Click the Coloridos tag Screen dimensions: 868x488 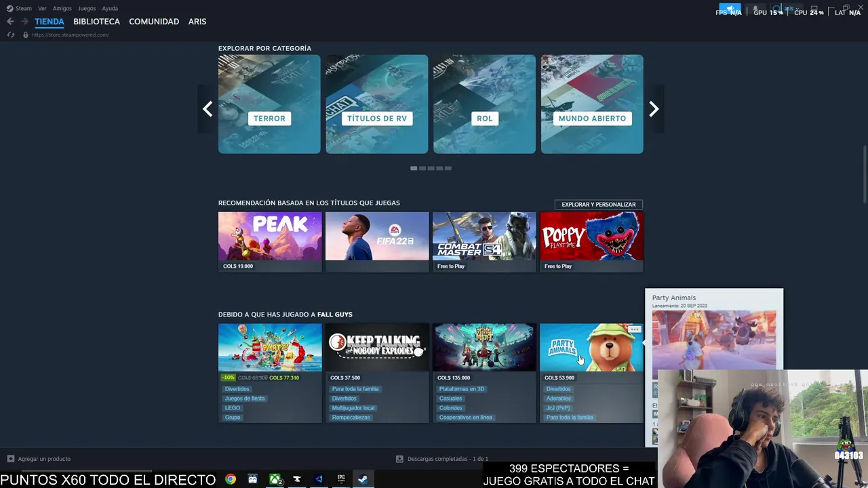[x=450, y=408]
